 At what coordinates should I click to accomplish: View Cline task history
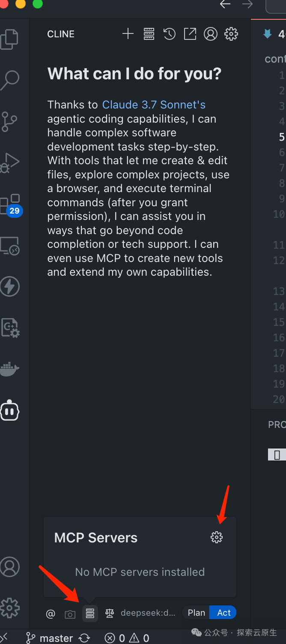pyautogui.click(x=169, y=34)
